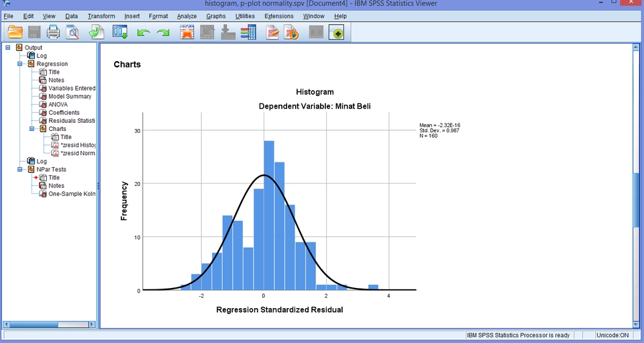This screenshot has height=343, width=644.
Task: Collapse the Output root node
Action: coord(8,47)
